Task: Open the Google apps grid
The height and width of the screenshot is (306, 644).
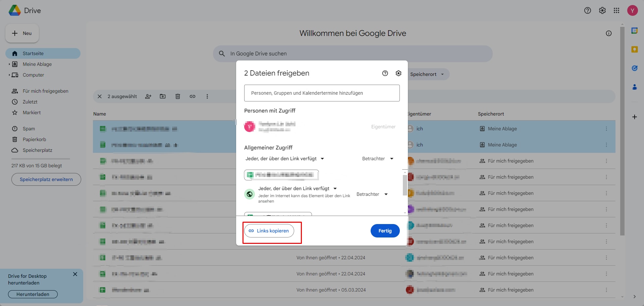Action: click(x=616, y=10)
